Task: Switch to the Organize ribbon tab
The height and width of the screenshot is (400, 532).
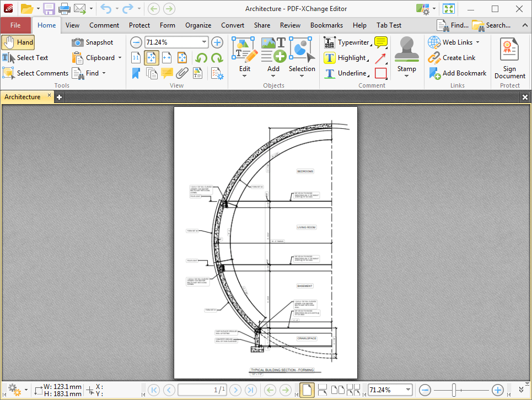Action: pyautogui.click(x=198, y=25)
